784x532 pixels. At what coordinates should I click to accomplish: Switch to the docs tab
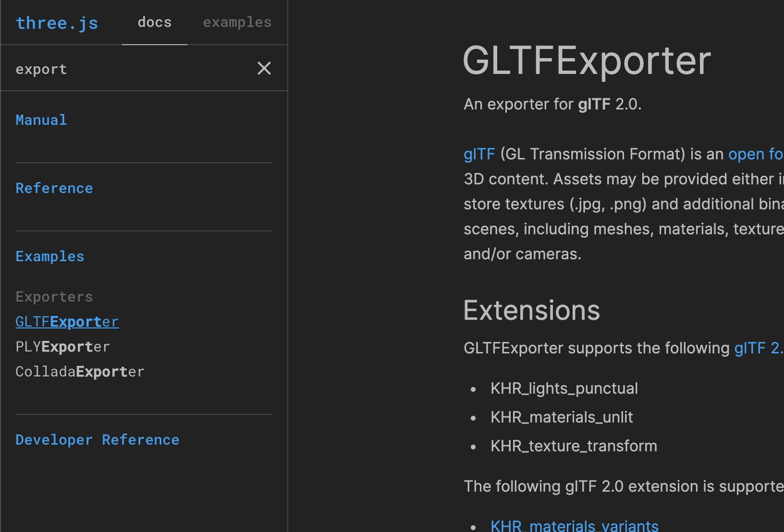pyautogui.click(x=154, y=22)
